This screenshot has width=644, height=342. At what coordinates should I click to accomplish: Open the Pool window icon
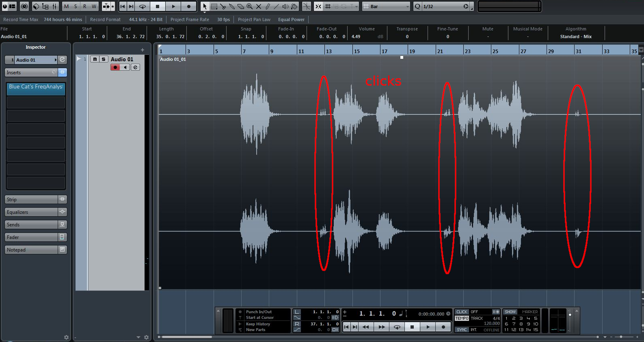click(x=45, y=6)
